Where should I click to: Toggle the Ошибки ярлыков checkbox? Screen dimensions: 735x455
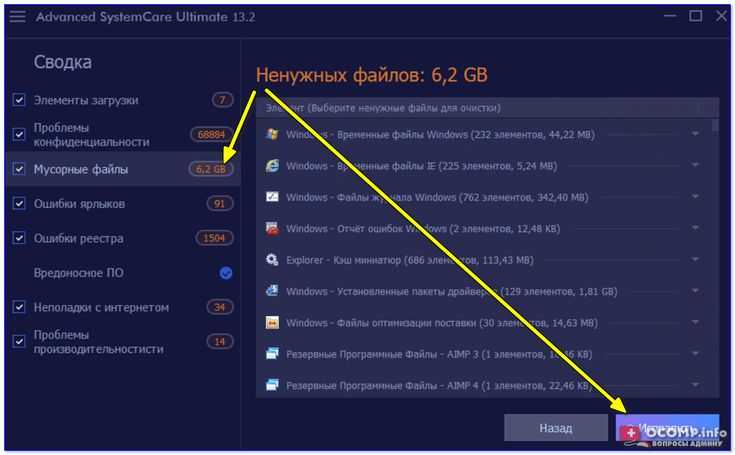click(x=19, y=203)
